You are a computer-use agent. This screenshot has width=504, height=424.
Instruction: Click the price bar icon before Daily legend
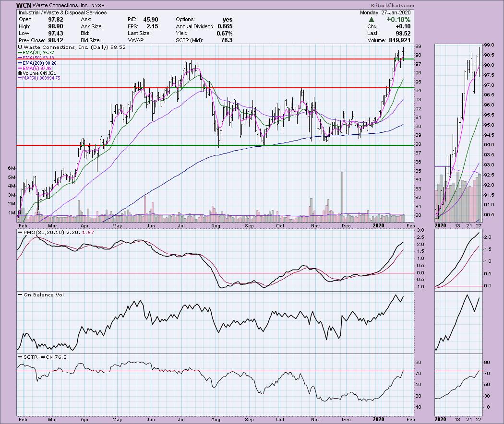point(20,47)
